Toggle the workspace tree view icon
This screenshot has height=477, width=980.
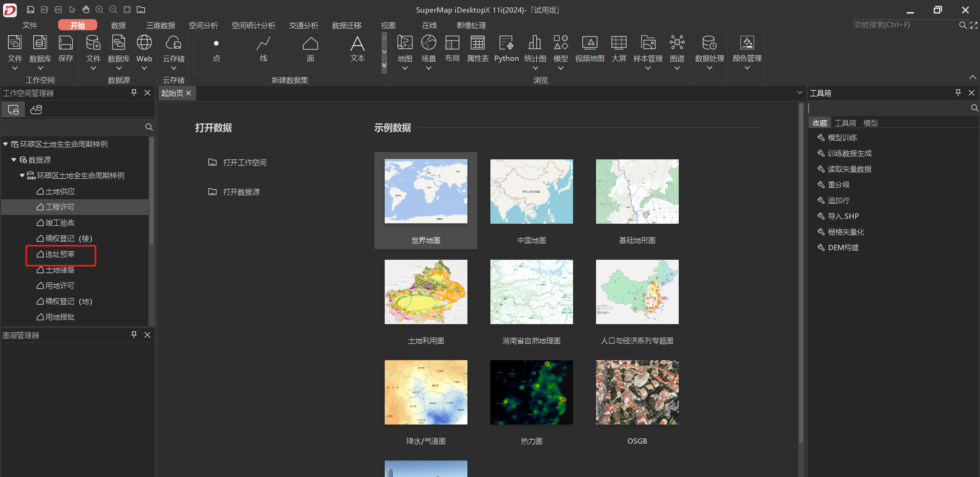[13, 110]
